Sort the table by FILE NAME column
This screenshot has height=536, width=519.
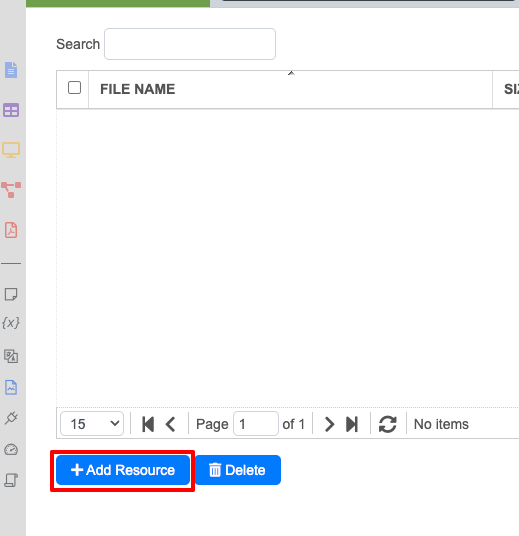[137, 89]
